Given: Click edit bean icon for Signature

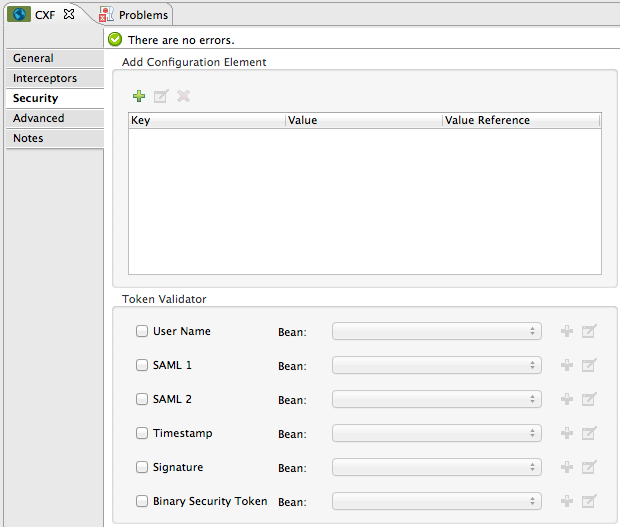Looking at the screenshot, I should coord(589,468).
